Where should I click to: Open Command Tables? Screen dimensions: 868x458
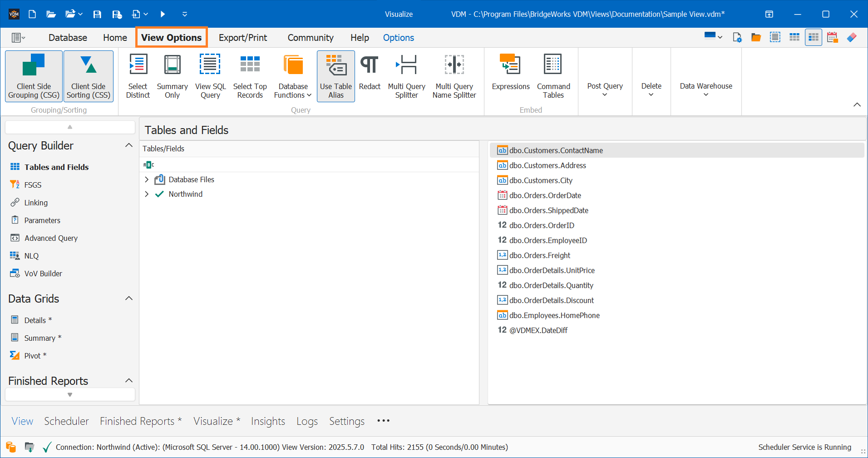pyautogui.click(x=553, y=76)
